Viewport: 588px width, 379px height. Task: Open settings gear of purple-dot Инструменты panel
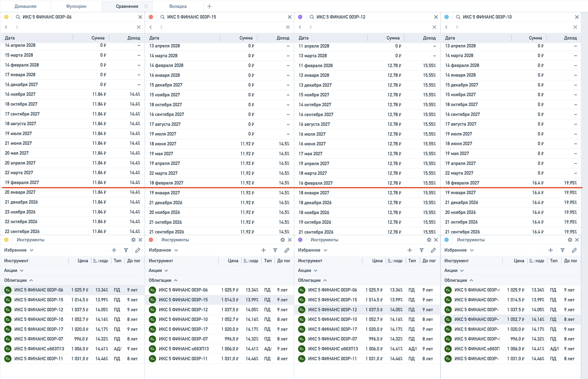click(x=429, y=240)
